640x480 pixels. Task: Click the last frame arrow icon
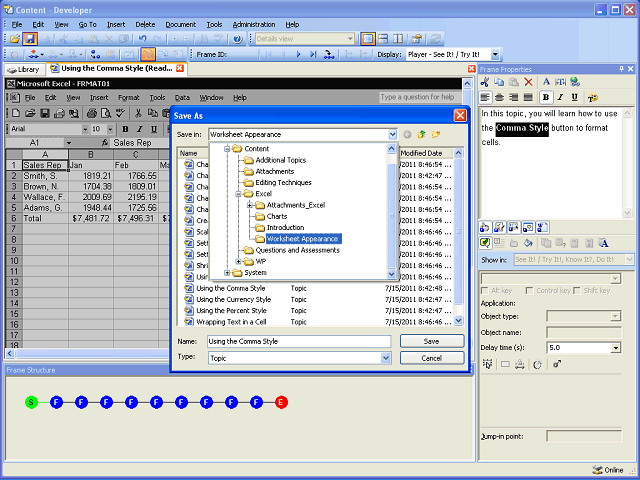pos(313,54)
